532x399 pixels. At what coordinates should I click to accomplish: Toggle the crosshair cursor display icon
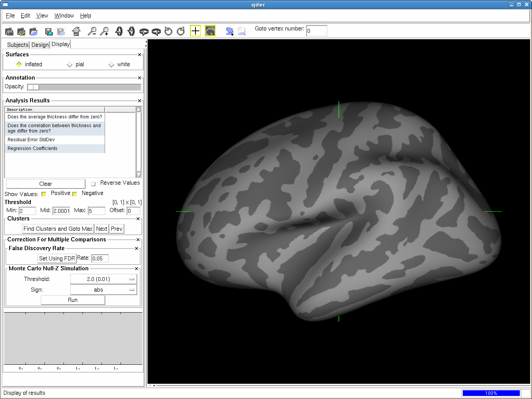pyautogui.click(x=195, y=31)
